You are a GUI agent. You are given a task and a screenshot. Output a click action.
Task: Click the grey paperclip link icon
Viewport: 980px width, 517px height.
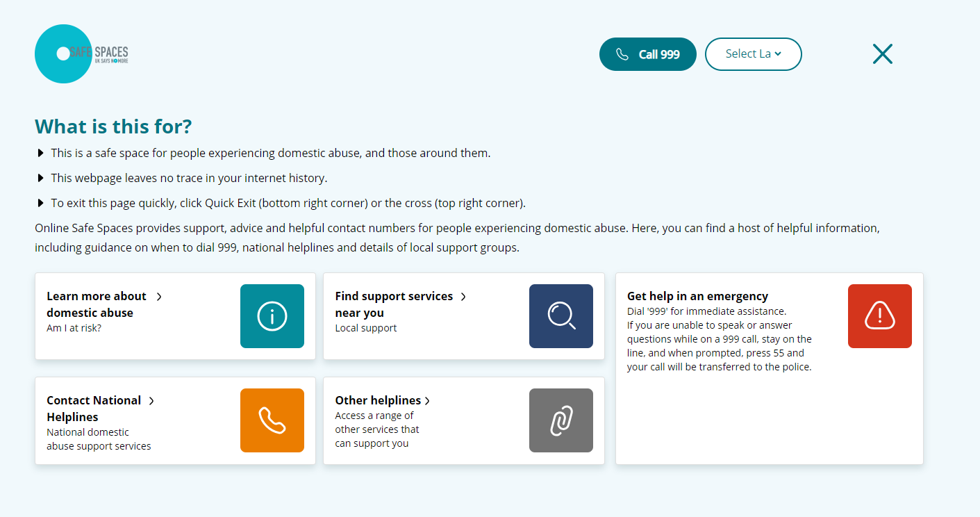coord(561,420)
